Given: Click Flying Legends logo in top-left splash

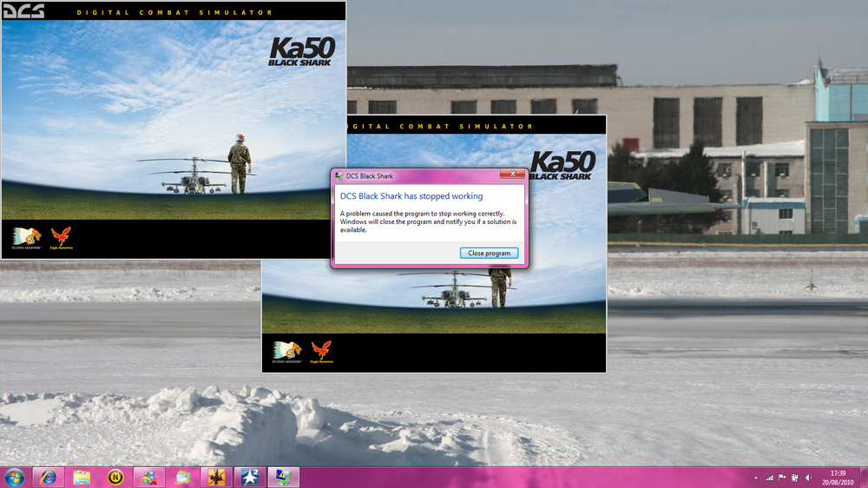Looking at the screenshot, I should 27,238.
